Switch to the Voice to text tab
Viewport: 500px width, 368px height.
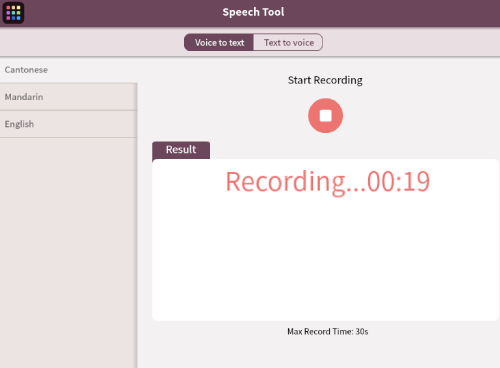point(219,42)
